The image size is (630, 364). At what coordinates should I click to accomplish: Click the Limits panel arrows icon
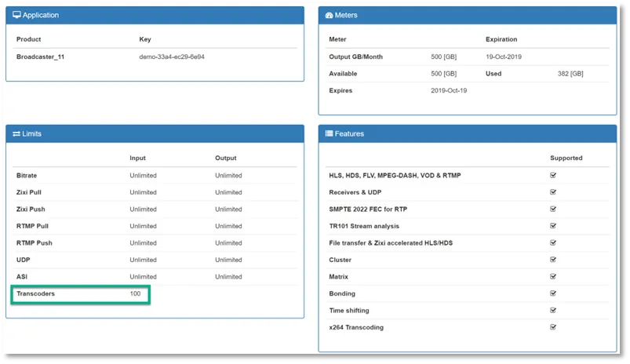(x=16, y=134)
